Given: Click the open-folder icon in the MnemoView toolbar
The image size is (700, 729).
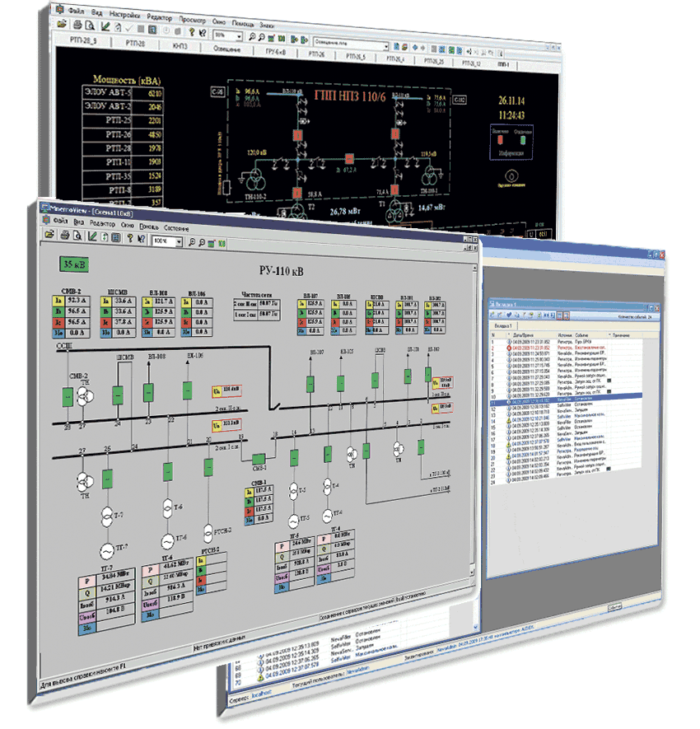Looking at the screenshot, I should 49,234.
